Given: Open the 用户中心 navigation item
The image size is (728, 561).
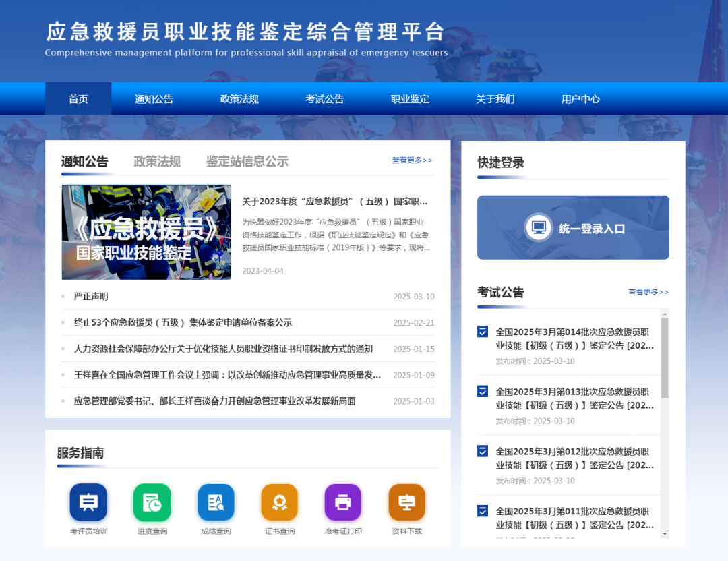Looking at the screenshot, I should tap(580, 98).
